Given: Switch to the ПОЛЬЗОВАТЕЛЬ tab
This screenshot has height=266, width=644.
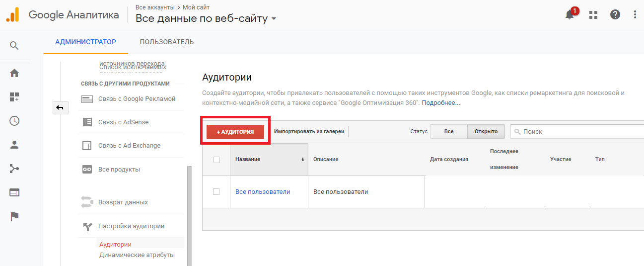Looking at the screenshot, I should coord(167,42).
